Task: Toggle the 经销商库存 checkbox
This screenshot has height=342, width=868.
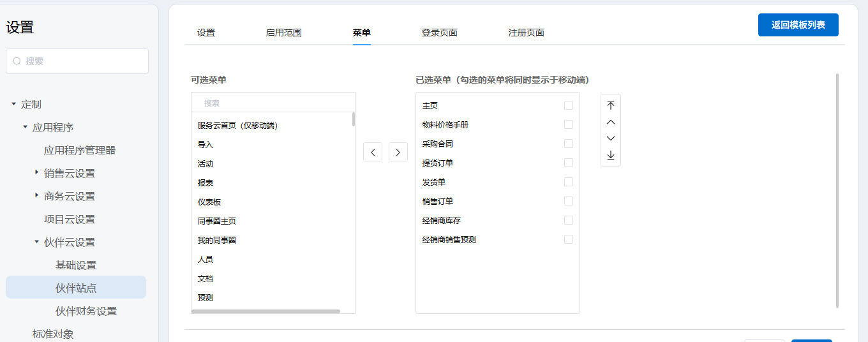Action: tap(568, 220)
